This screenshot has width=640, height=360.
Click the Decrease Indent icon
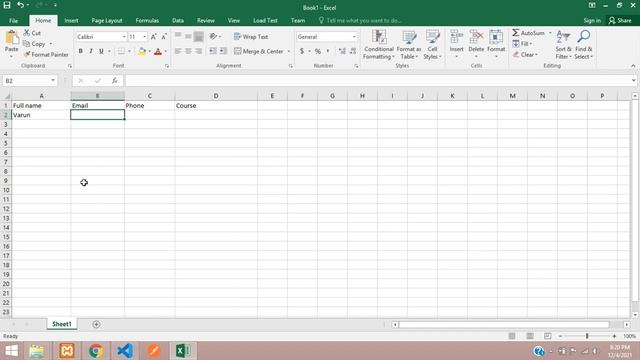[213, 51]
